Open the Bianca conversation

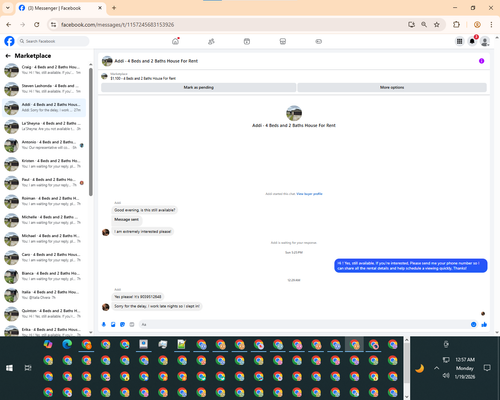[x=44, y=276]
